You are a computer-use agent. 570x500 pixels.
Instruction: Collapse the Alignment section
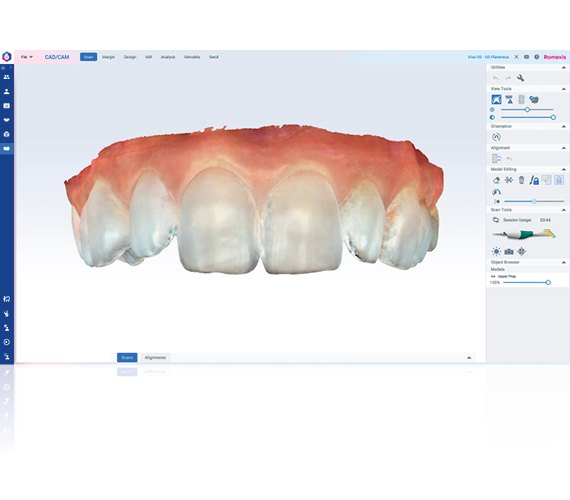pos(564,148)
